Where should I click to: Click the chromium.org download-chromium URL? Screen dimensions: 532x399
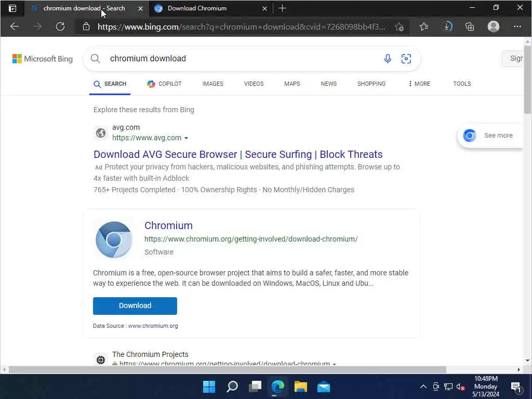[x=251, y=239]
